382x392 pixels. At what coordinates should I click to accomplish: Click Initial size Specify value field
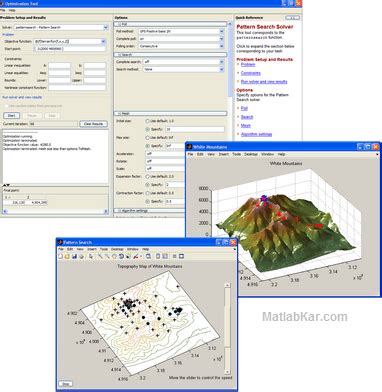coord(195,129)
